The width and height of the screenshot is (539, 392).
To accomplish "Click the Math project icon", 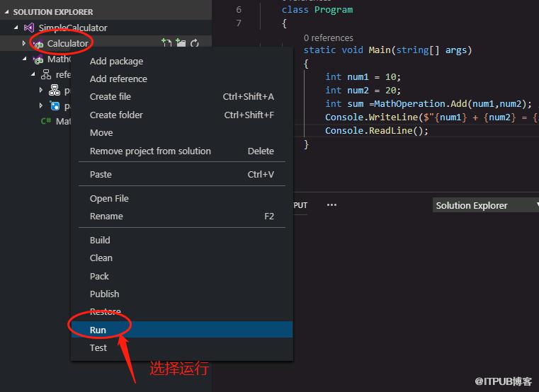I will click(x=38, y=59).
